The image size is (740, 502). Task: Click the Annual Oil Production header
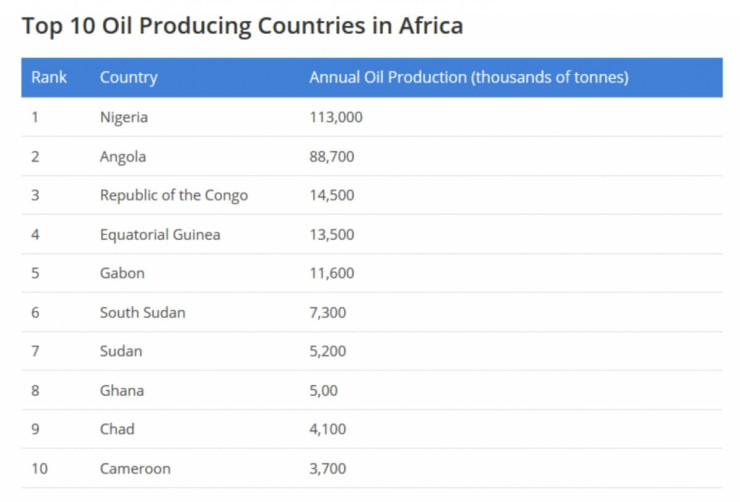[x=468, y=77]
